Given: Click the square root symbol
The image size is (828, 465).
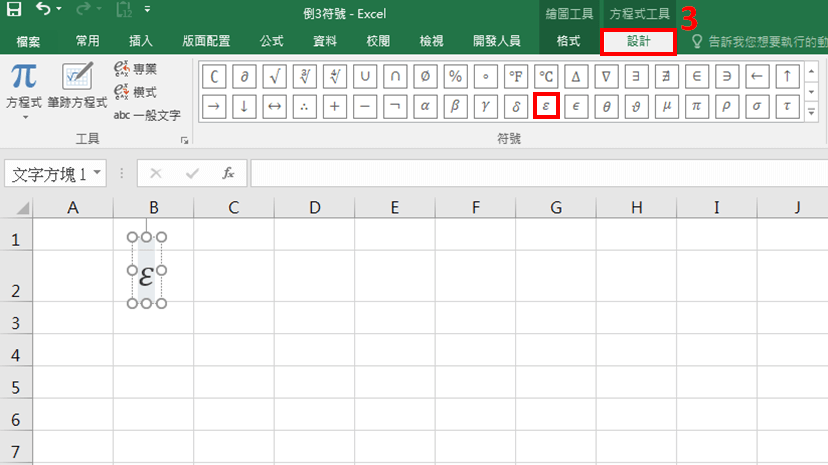Looking at the screenshot, I should click(x=275, y=76).
